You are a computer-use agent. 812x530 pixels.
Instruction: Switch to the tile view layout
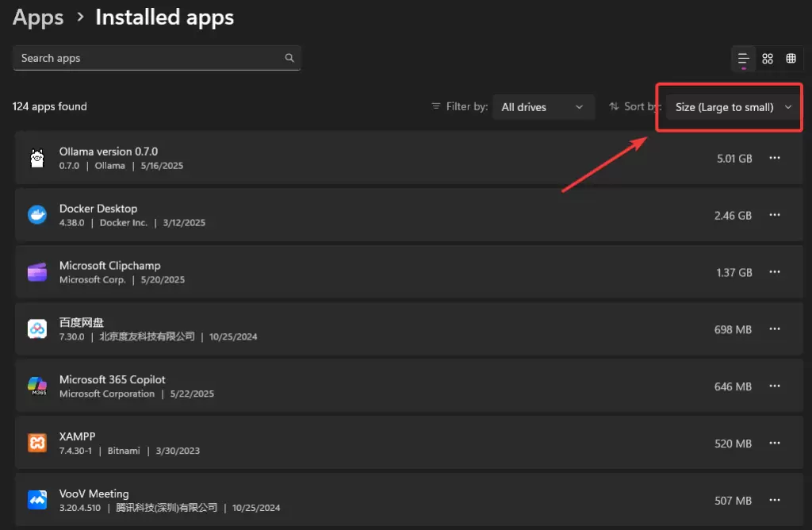tap(767, 58)
